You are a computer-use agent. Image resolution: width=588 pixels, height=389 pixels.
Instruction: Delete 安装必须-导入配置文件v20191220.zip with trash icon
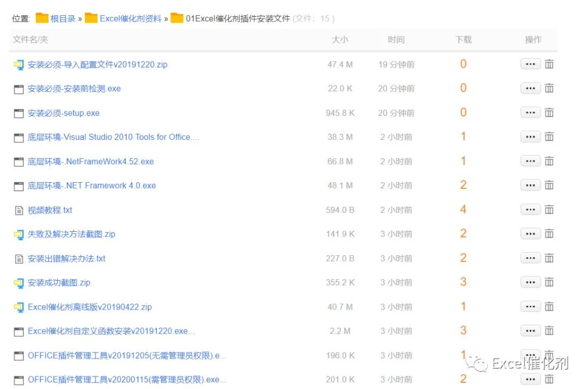[549, 64]
